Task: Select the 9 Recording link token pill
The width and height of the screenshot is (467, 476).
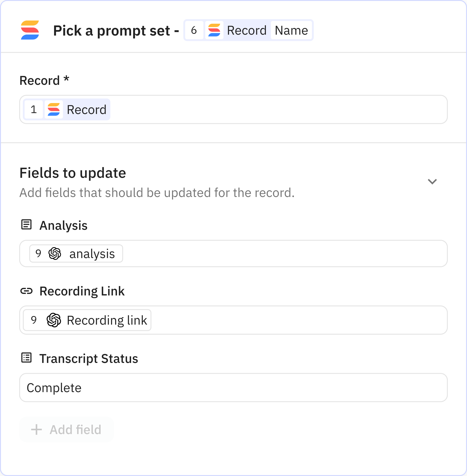Action: click(x=86, y=320)
